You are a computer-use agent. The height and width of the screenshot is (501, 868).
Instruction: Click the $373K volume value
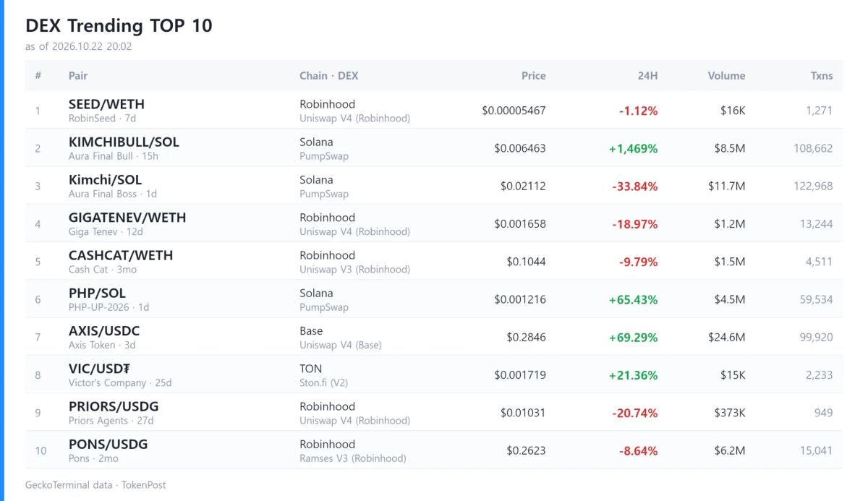[730, 413]
